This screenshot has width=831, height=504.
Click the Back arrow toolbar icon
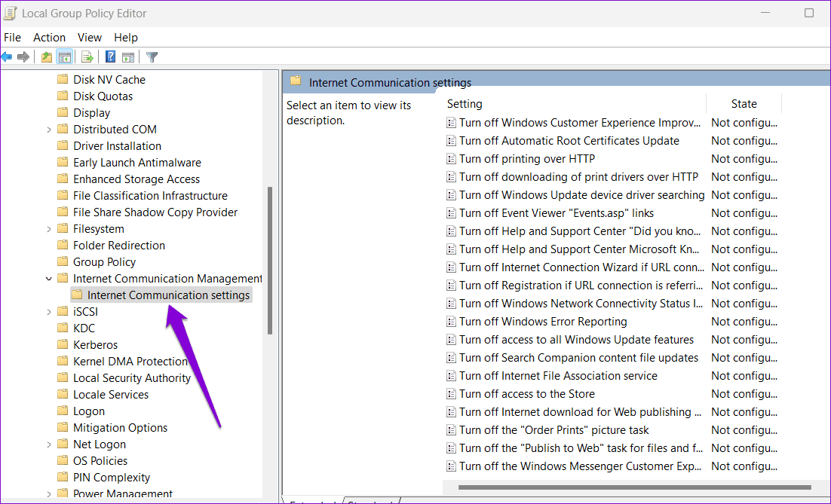6,57
